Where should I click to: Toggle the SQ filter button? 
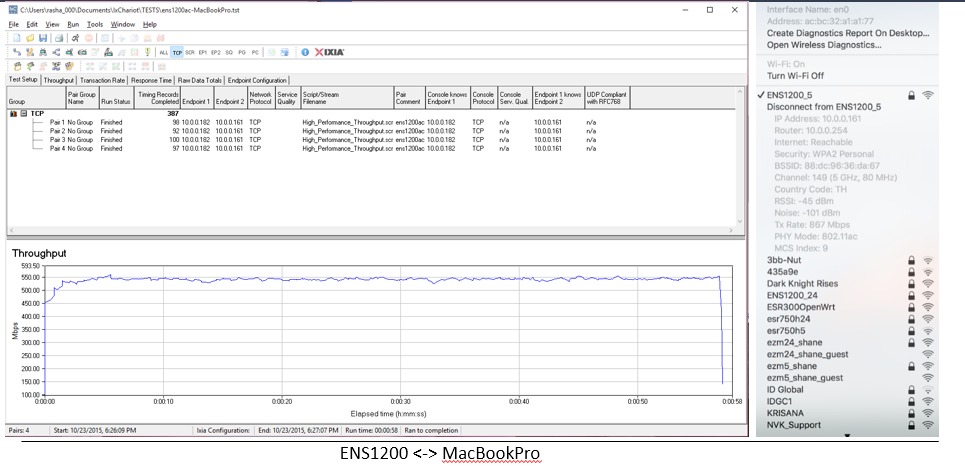(229, 52)
